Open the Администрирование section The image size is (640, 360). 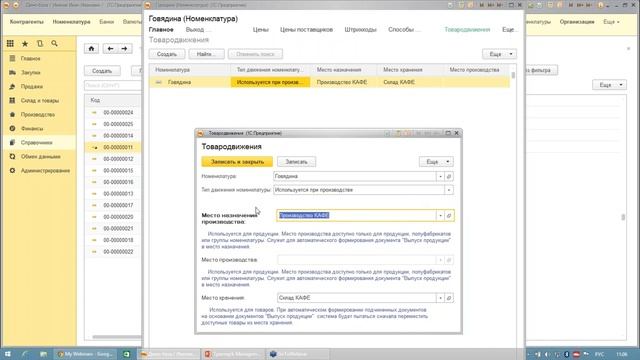[x=45, y=171]
